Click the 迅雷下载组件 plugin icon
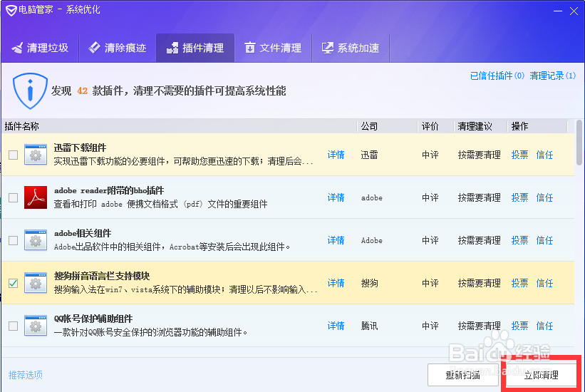Viewport: 585px width, 392px height. (36, 155)
